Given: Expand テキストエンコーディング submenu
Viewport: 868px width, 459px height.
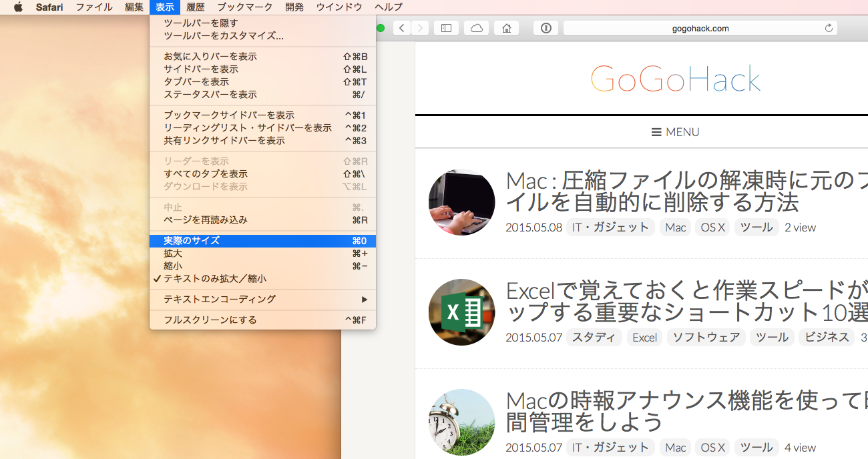Looking at the screenshot, I should pyautogui.click(x=262, y=300).
